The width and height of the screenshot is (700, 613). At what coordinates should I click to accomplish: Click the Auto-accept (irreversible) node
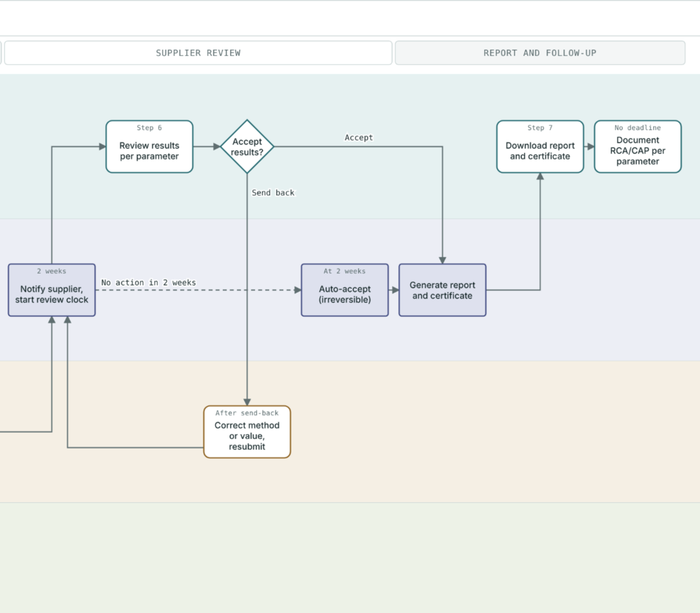(345, 290)
